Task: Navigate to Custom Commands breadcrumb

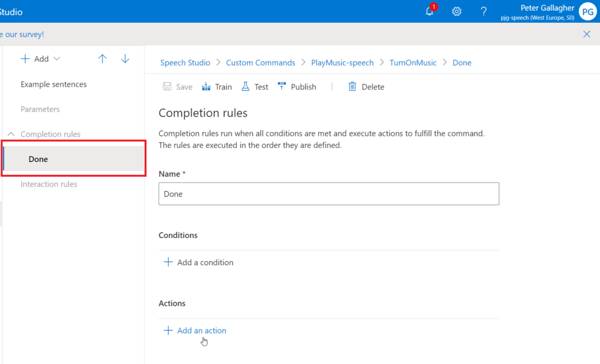Action: click(260, 62)
